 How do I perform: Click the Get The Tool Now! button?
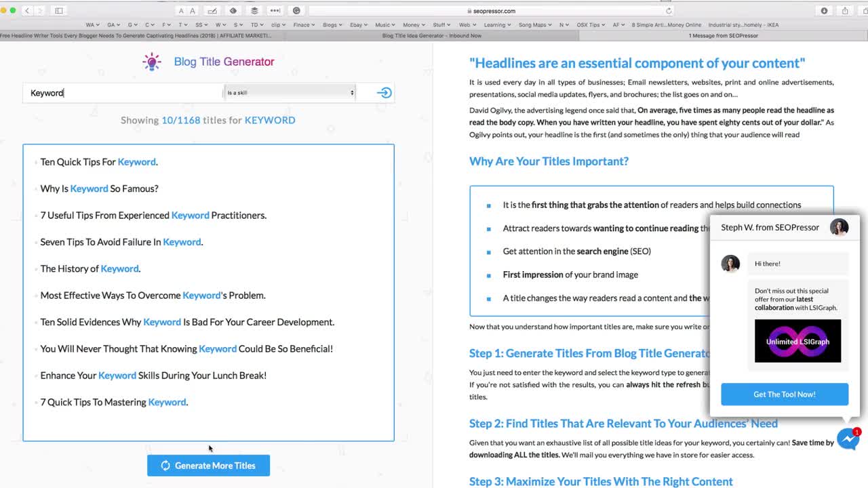(x=785, y=394)
